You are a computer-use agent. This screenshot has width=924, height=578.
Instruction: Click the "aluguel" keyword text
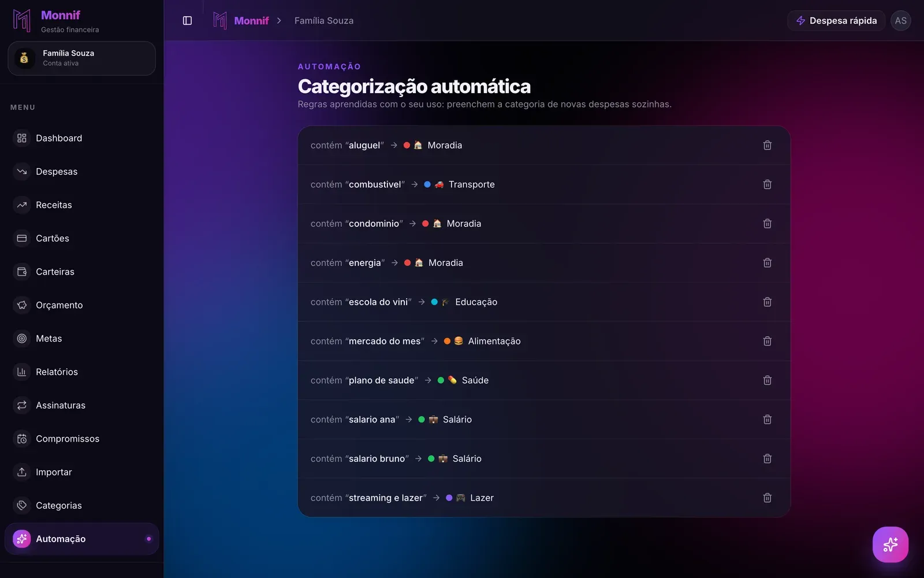pyautogui.click(x=364, y=145)
